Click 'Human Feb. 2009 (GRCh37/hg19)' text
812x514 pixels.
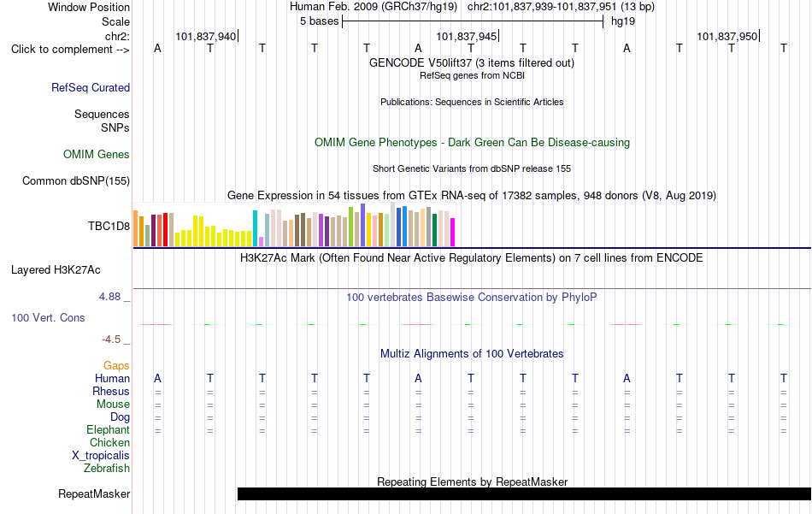[374, 7]
